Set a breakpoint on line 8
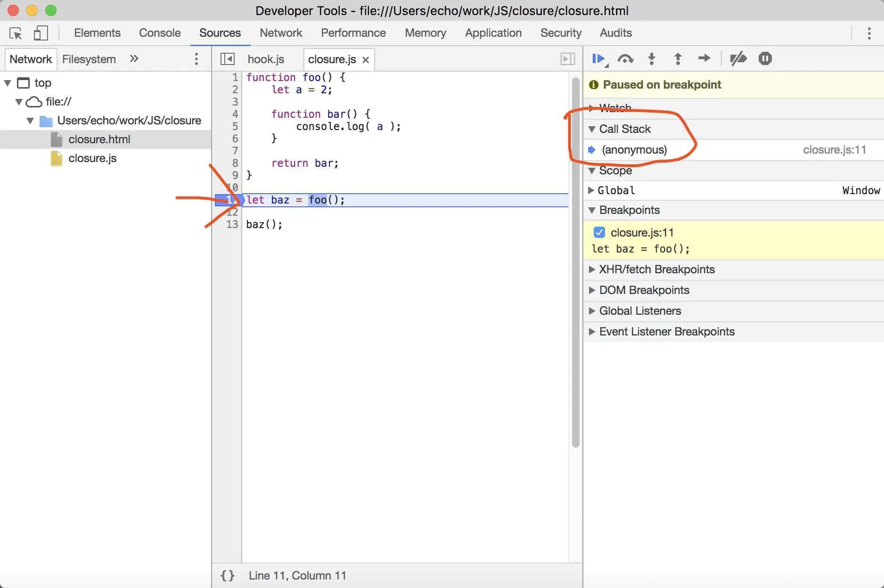 click(x=235, y=163)
